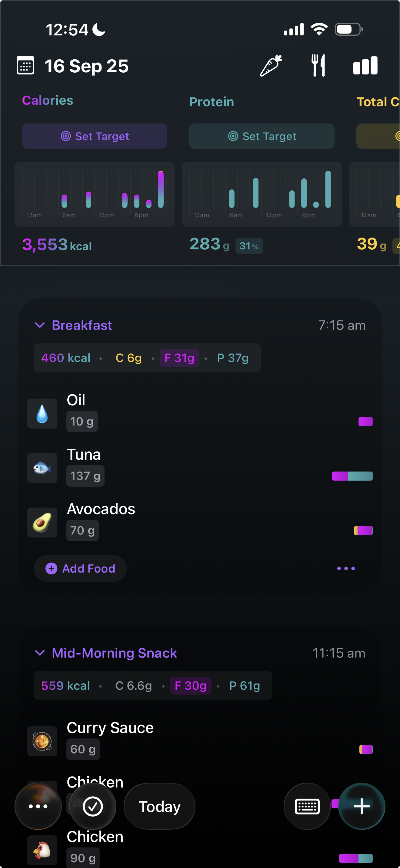The width and height of the screenshot is (400, 868).
Task: Collapse the Mid-Morning Snack section
Action: click(40, 653)
